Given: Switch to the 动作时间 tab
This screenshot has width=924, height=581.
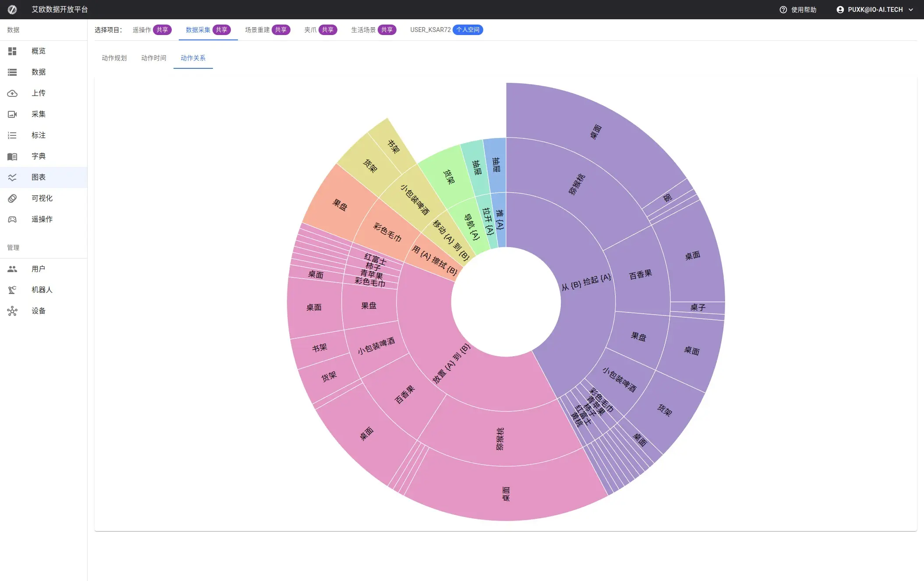Looking at the screenshot, I should pyautogui.click(x=153, y=58).
